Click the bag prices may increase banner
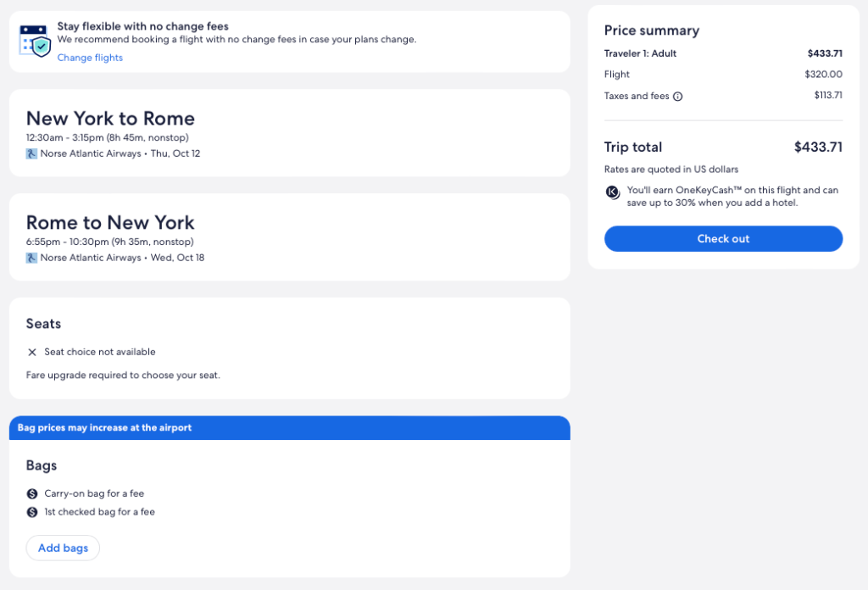 coord(289,428)
